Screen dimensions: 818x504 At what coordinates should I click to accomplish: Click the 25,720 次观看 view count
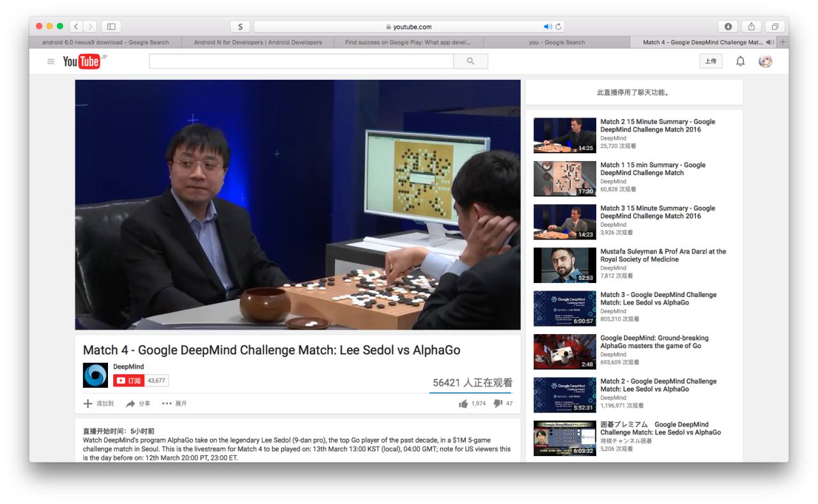point(618,146)
